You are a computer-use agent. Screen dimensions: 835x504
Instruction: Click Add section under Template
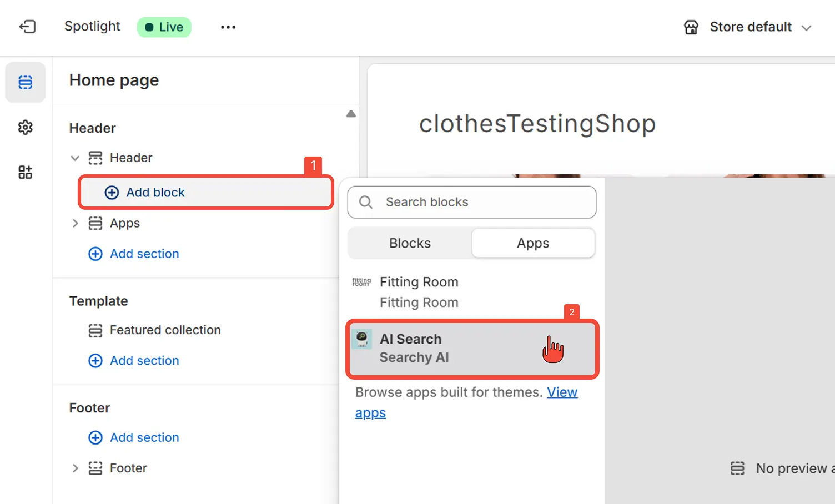pyautogui.click(x=144, y=361)
